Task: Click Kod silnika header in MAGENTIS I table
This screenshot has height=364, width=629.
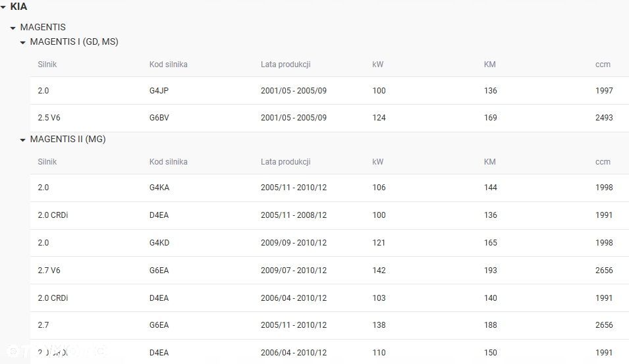Action: tap(169, 64)
